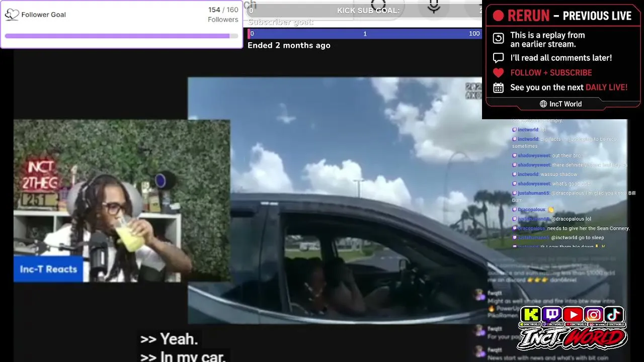Viewport: 644px width, 362px height.
Task: Open the TikTok logo icon
Action: pos(614,315)
